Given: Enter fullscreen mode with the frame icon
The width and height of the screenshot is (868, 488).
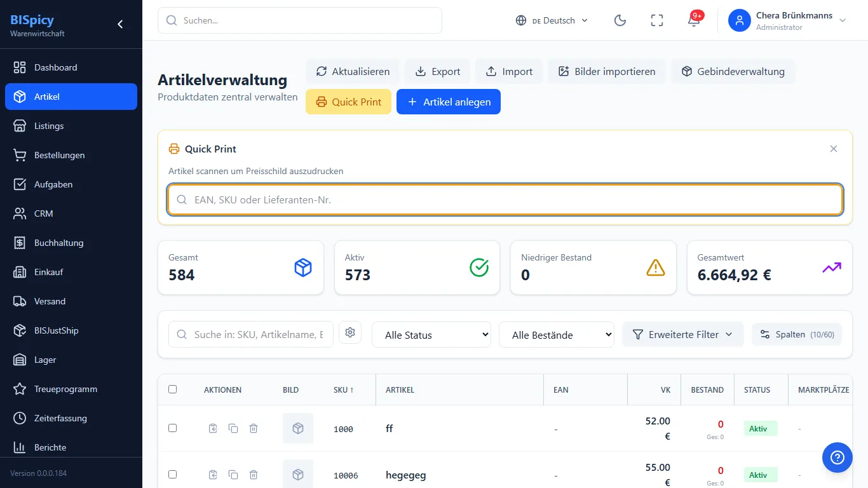Looking at the screenshot, I should tap(657, 20).
